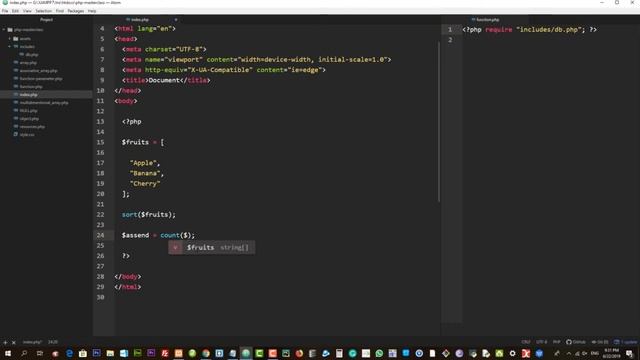640x360 pixels.
Task: Open the Selection menu
Action: pos(44,11)
